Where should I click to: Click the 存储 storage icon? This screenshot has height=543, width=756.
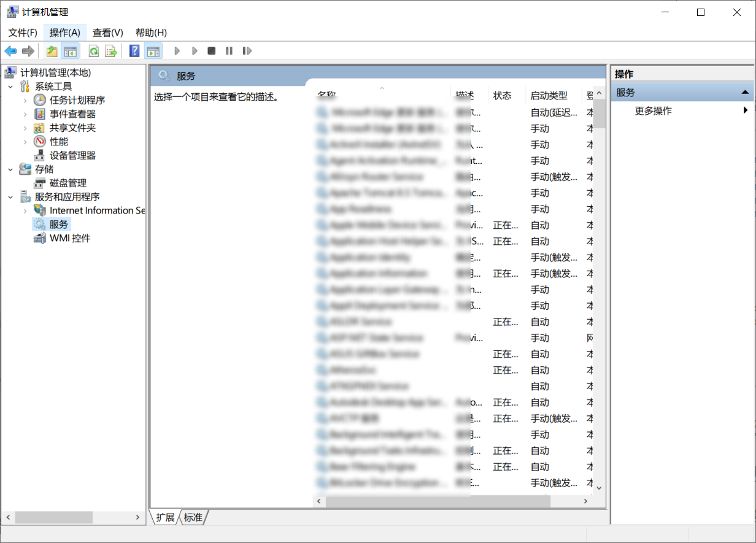[25, 169]
